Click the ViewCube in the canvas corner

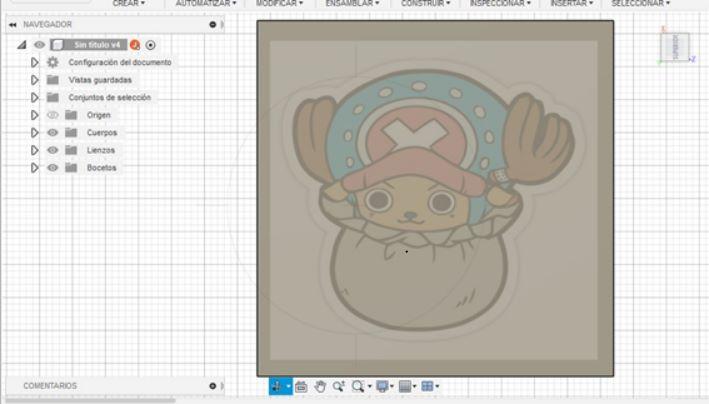(x=675, y=46)
